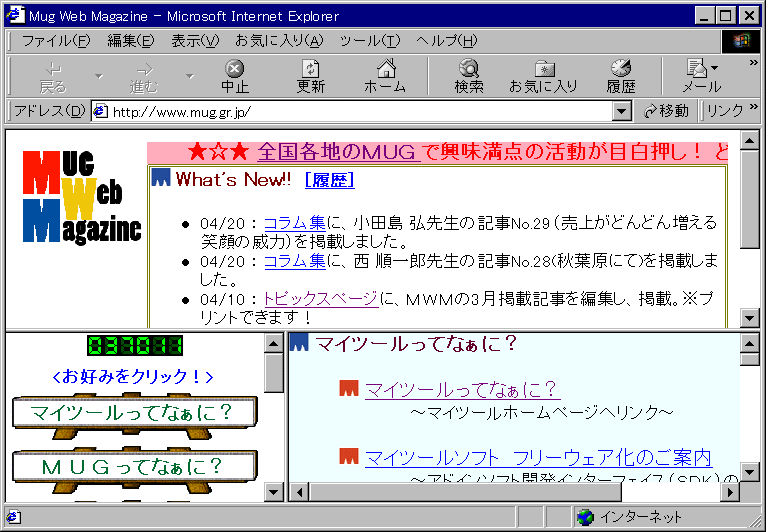766x532 pixels.
Task: Open the ツール(T) menu
Action: (370, 41)
